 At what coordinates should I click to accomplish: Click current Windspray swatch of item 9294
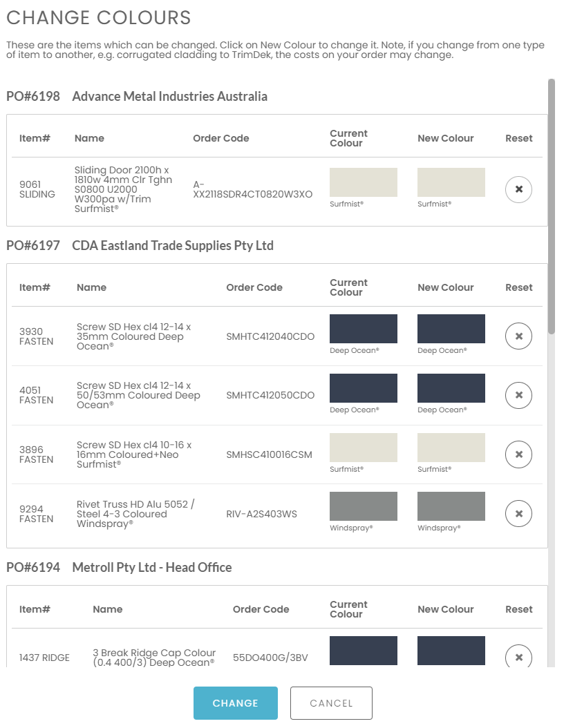click(363, 506)
